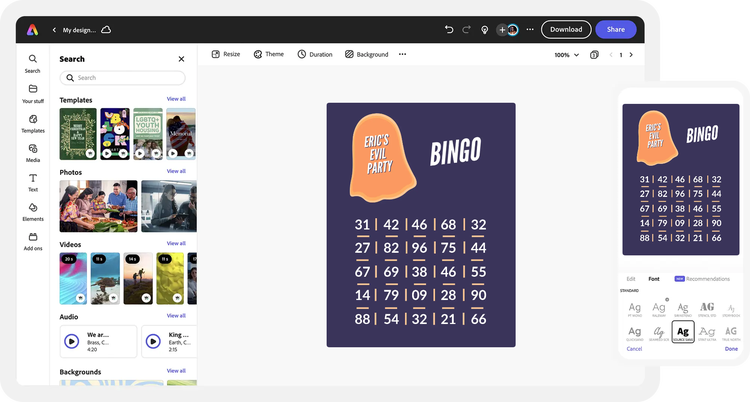Open Your stuff in the sidebar
Image resolution: width=750 pixels, height=402 pixels.
(33, 94)
